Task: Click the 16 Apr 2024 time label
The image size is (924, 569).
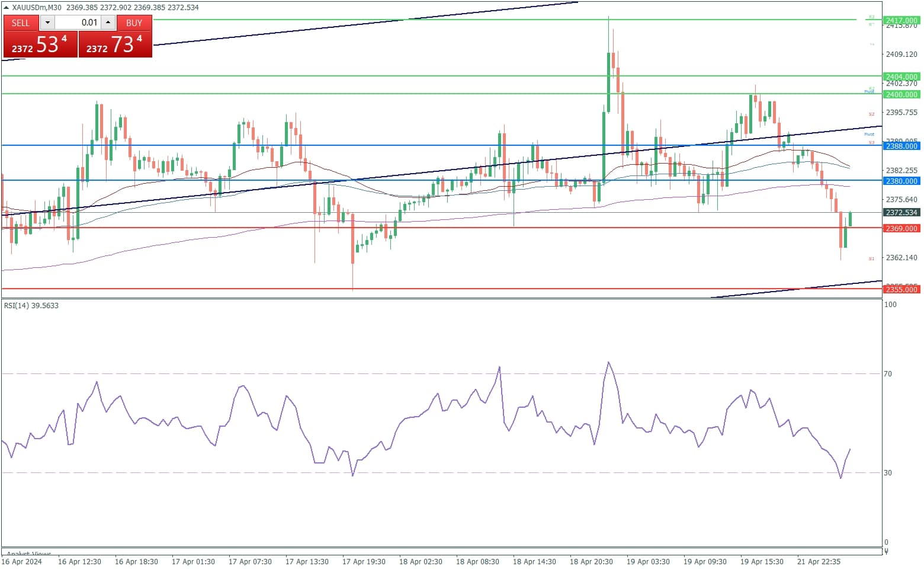Action: point(22,561)
